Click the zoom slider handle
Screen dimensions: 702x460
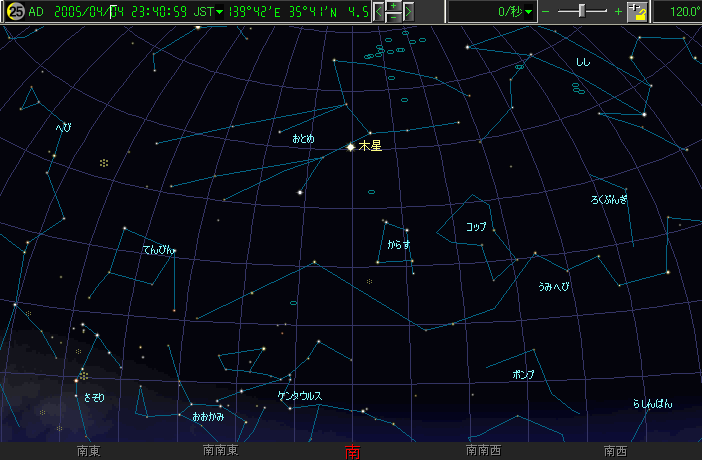coord(583,12)
